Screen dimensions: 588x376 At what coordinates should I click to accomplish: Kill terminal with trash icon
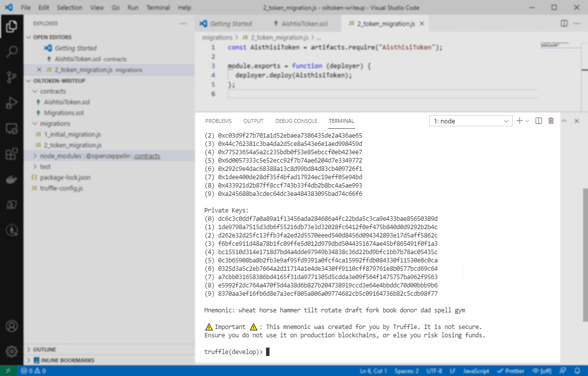coord(551,121)
